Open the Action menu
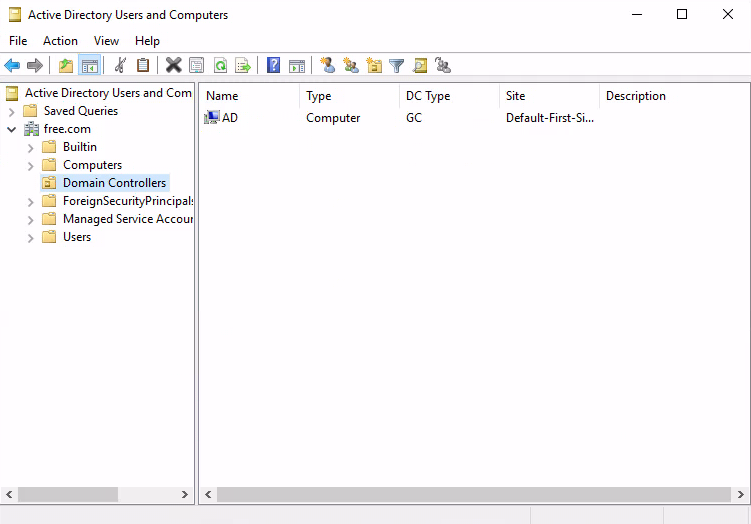Screen dimensions: 751x524 click(60, 41)
